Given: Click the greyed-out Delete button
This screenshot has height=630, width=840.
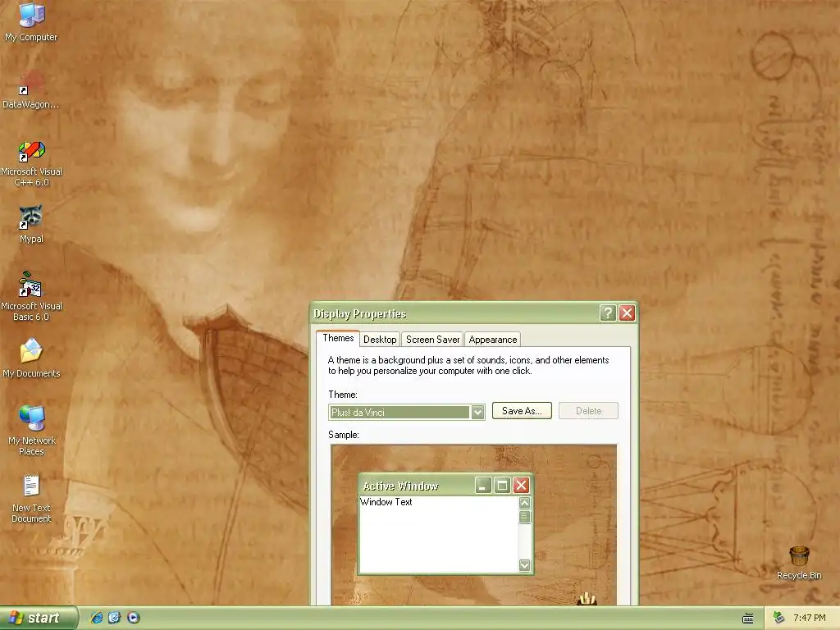Looking at the screenshot, I should 588,411.
